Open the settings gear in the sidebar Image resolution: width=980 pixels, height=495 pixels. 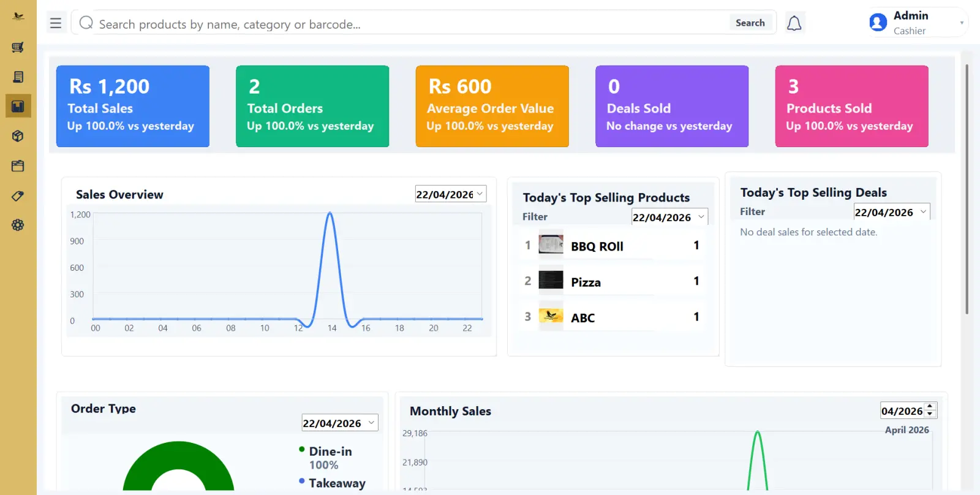pos(18,225)
